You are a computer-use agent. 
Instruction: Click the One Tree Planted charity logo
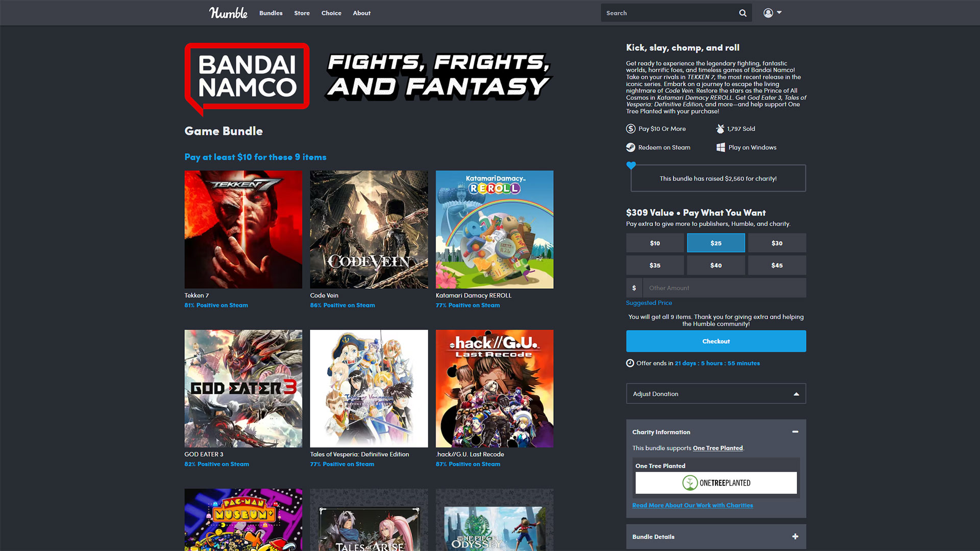715,482
